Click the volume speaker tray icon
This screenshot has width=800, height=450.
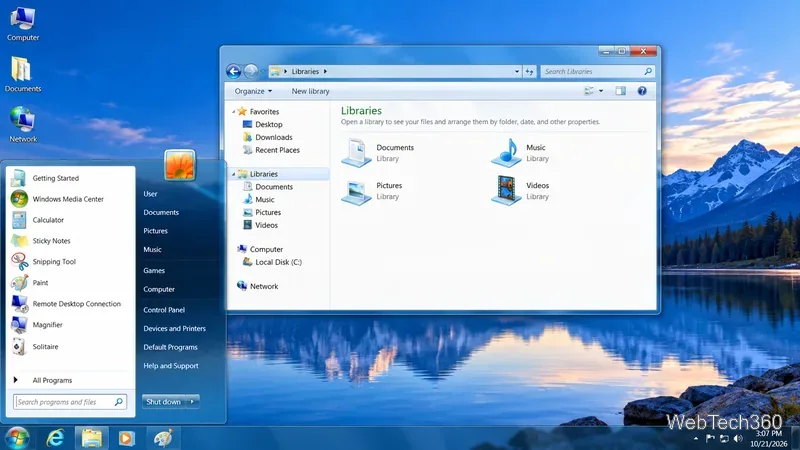(x=738, y=438)
